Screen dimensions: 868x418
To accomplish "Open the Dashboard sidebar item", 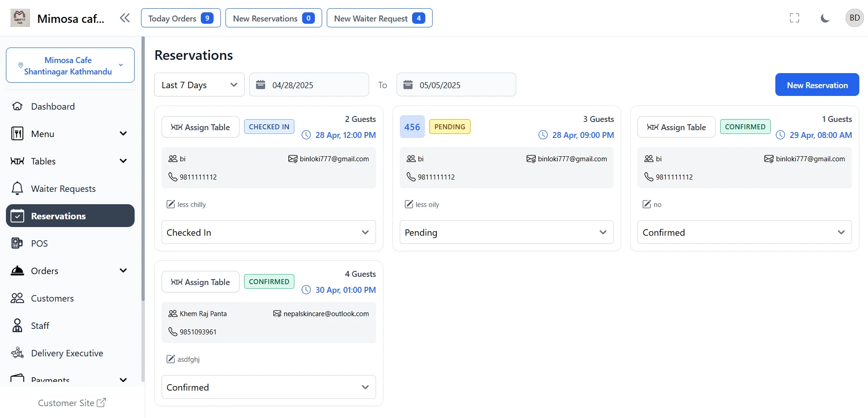I will click(52, 106).
